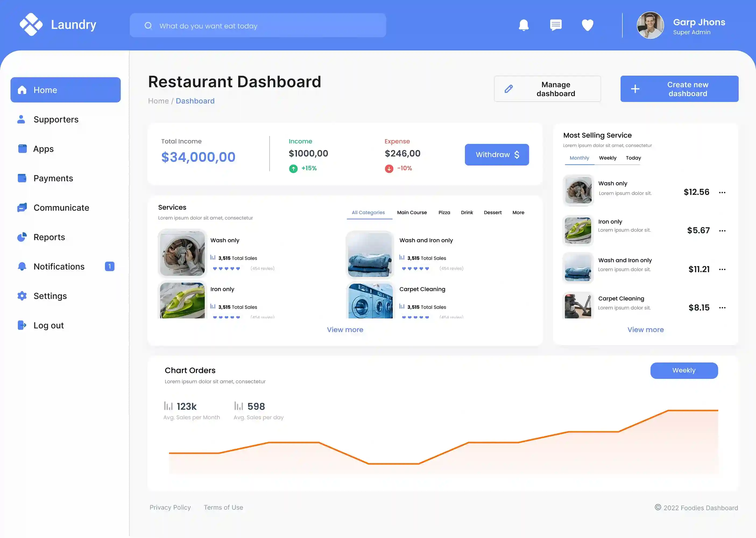
Task: Click the Communicate chat bubbles icon
Action: pos(22,208)
